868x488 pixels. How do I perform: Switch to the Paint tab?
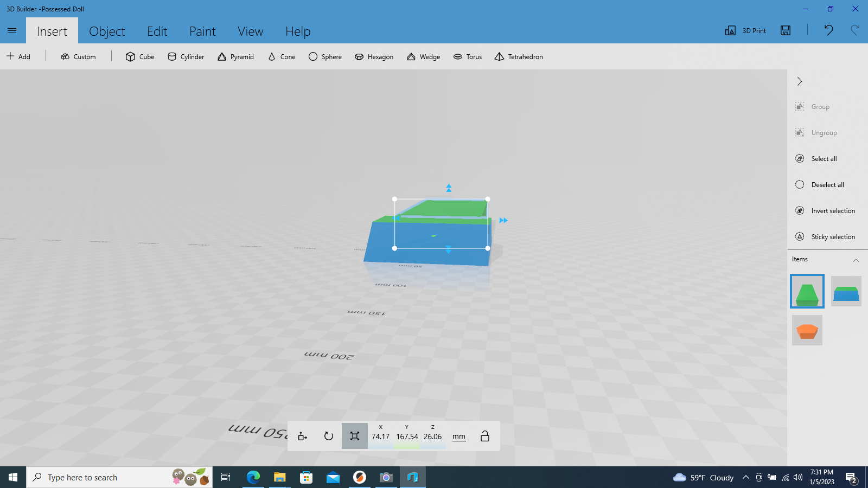202,31
